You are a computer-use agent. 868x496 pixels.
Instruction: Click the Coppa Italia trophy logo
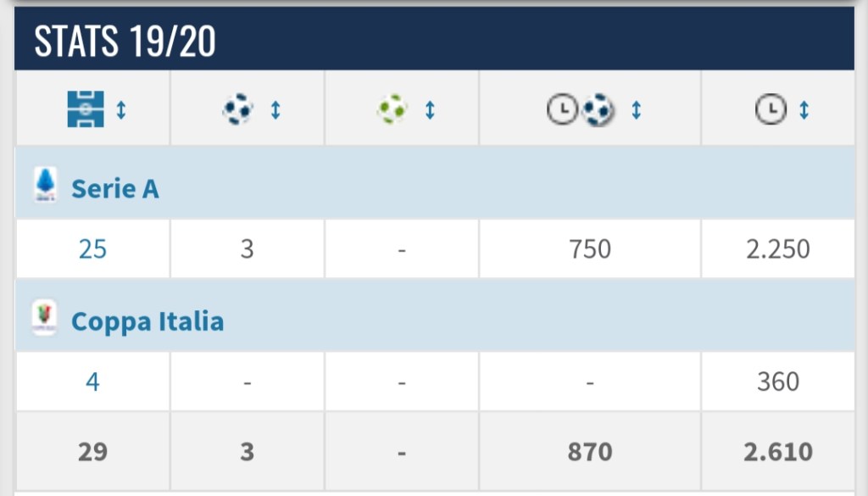(45, 318)
